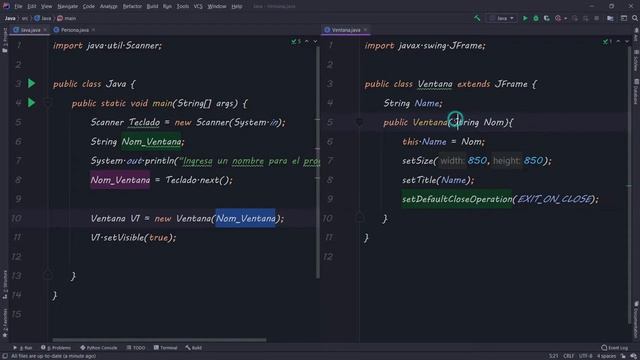Open the View menu
640x360 pixels.
click(x=47, y=6)
